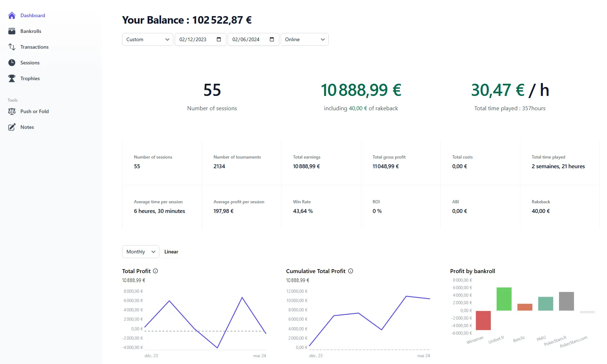This screenshot has height=364, width=607.
Task: Click the Transactions arrows icon
Action: 12,47
